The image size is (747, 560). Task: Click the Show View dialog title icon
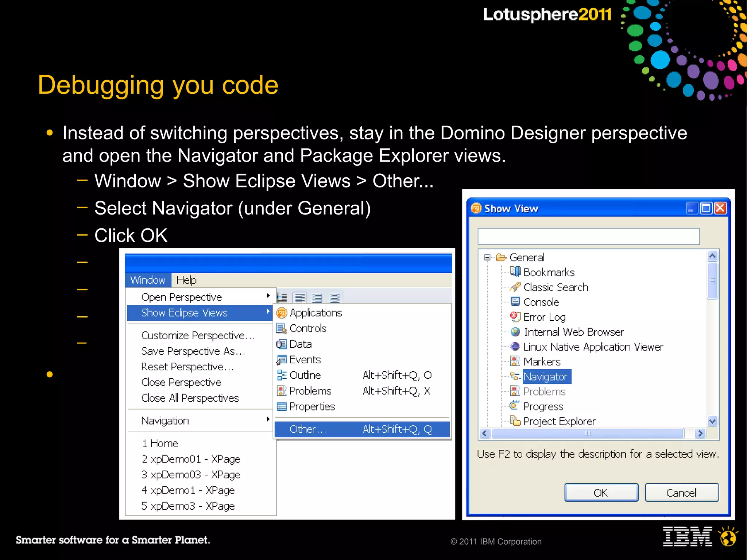pos(476,208)
